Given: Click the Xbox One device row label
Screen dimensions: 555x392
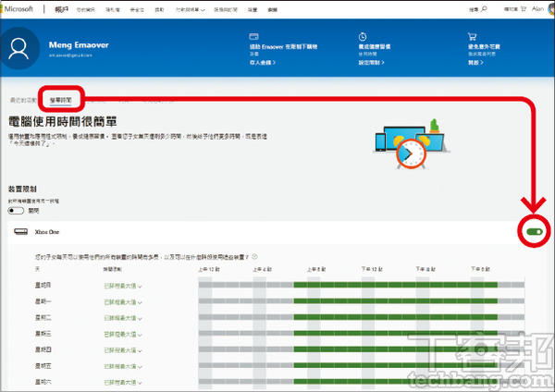Looking at the screenshot, I should (x=47, y=232).
